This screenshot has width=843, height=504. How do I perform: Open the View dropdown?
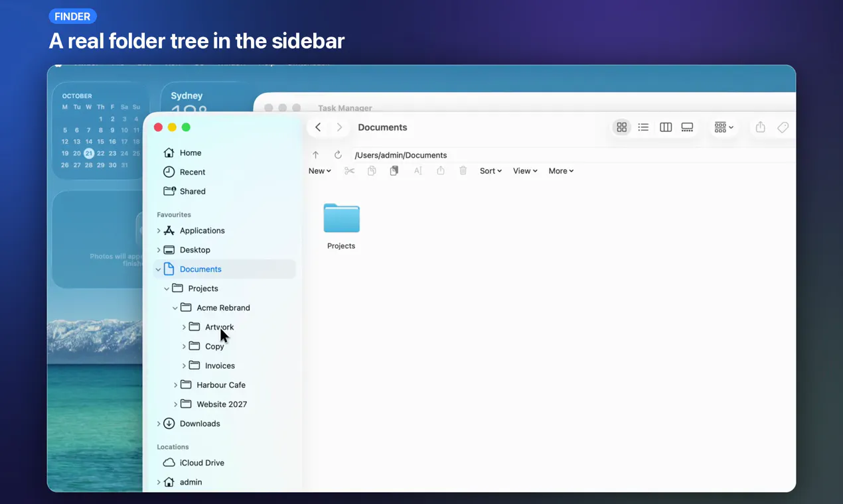[525, 171]
